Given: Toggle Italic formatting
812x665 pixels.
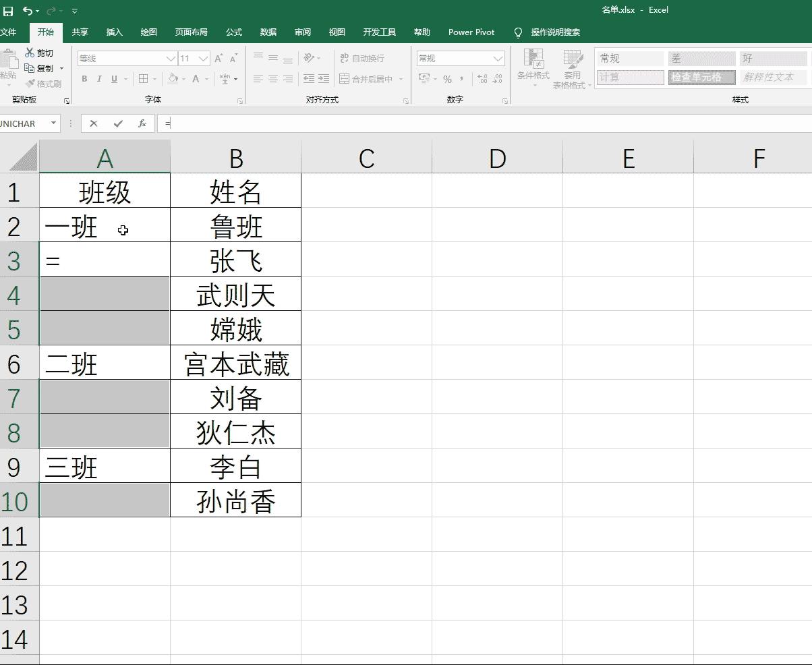Looking at the screenshot, I should [x=99, y=79].
